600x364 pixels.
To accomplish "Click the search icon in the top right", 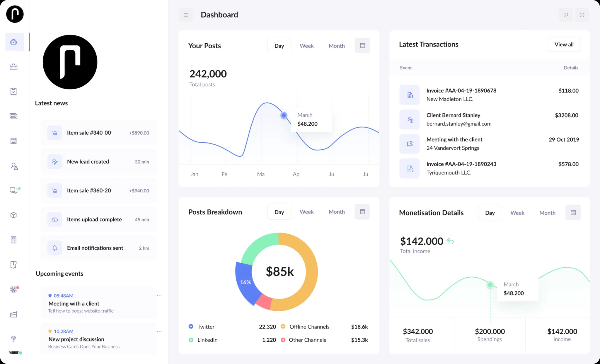I will tap(566, 15).
